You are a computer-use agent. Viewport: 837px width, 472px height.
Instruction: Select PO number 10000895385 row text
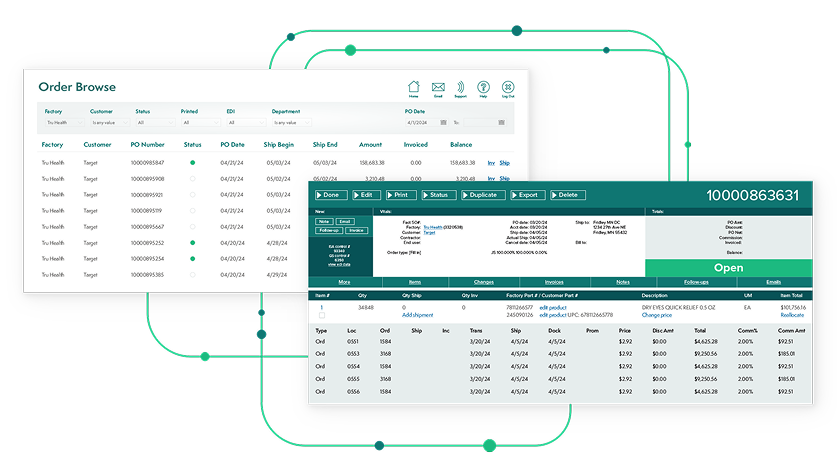tap(147, 275)
